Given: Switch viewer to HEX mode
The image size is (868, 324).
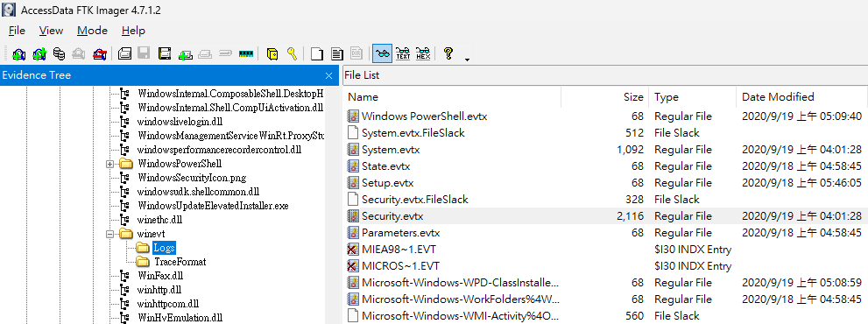Looking at the screenshot, I should [423, 53].
